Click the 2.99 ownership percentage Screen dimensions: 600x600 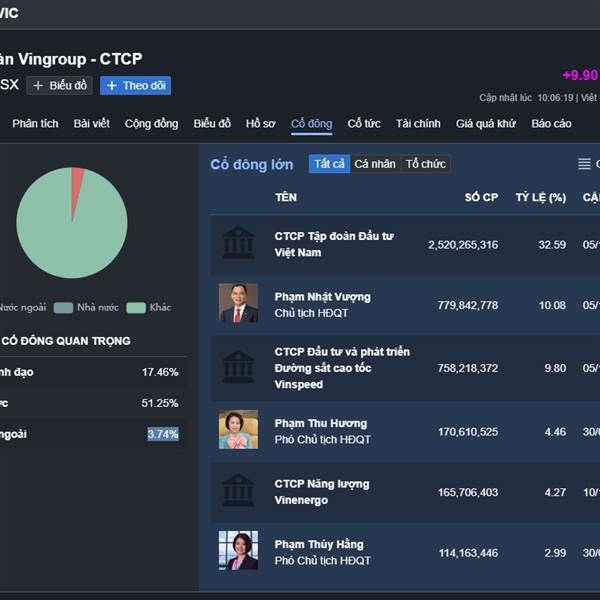[x=555, y=553]
